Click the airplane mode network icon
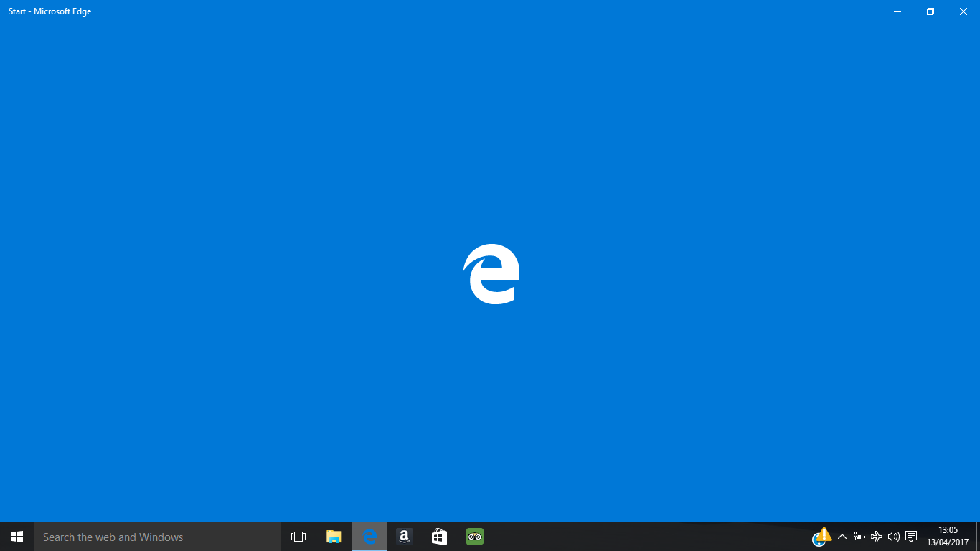 [x=876, y=537]
